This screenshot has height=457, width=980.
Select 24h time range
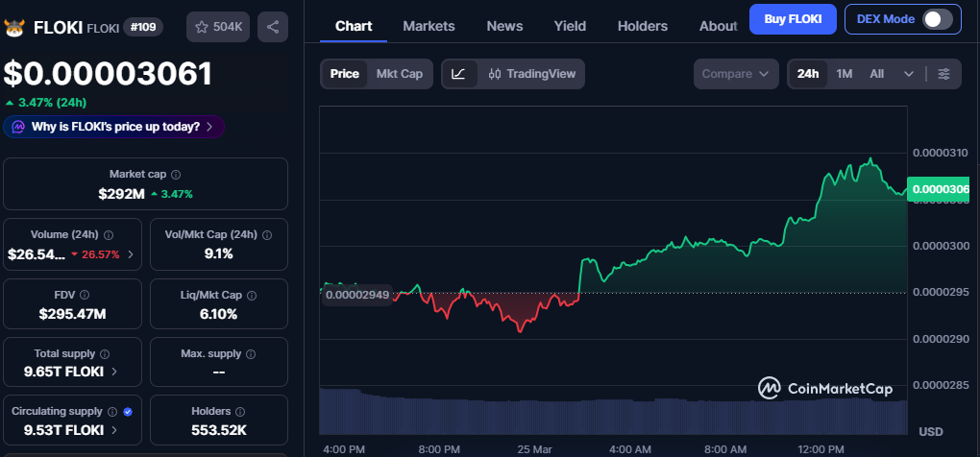pos(808,74)
